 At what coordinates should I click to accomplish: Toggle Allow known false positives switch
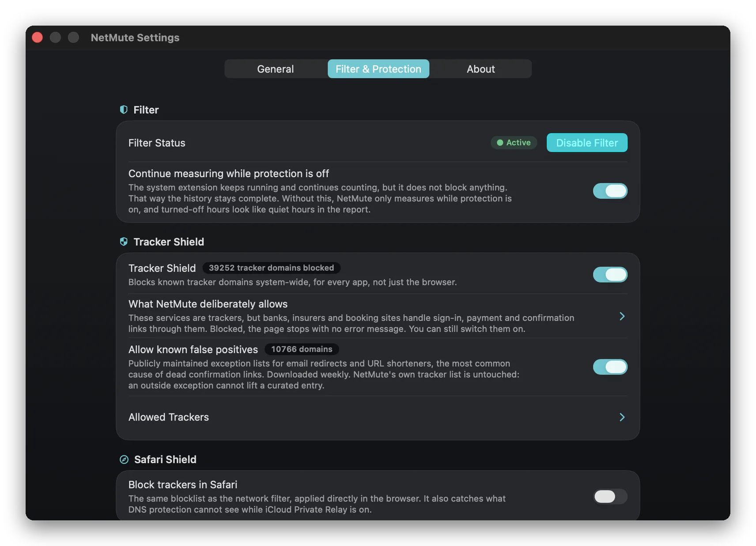click(x=610, y=367)
